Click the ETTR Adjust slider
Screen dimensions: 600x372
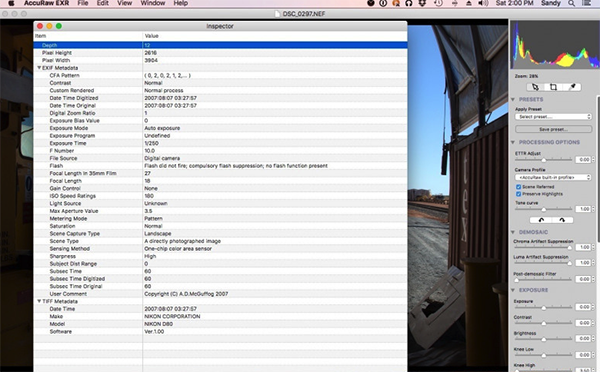[x=543, y=160]
